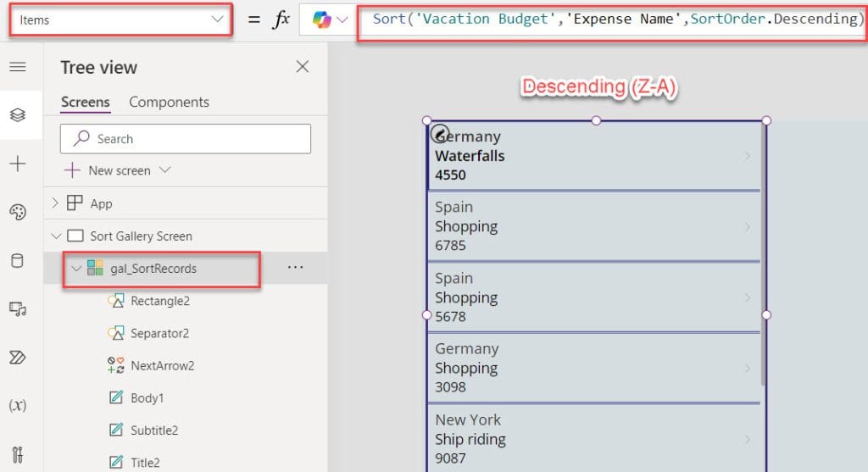Viewport: 868px width, 472px height.
Task: Open the gal_SortRecords more options ellipsis
Action: 296,268
